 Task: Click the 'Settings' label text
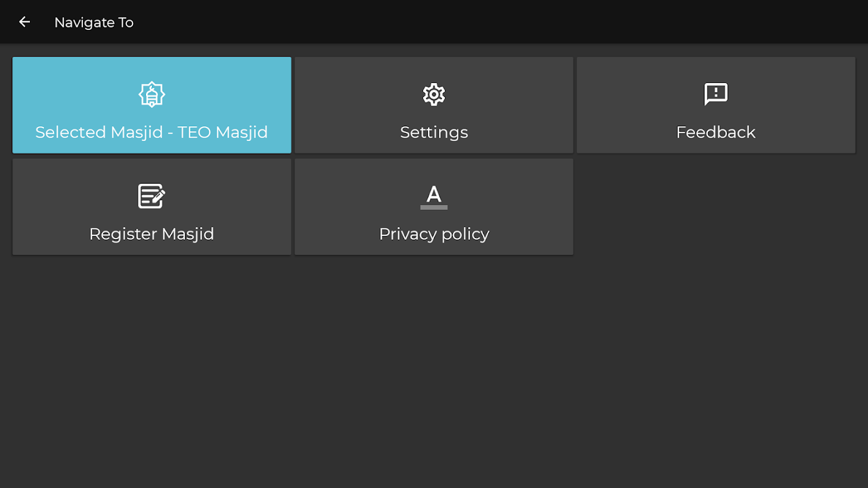coord(434,132)
